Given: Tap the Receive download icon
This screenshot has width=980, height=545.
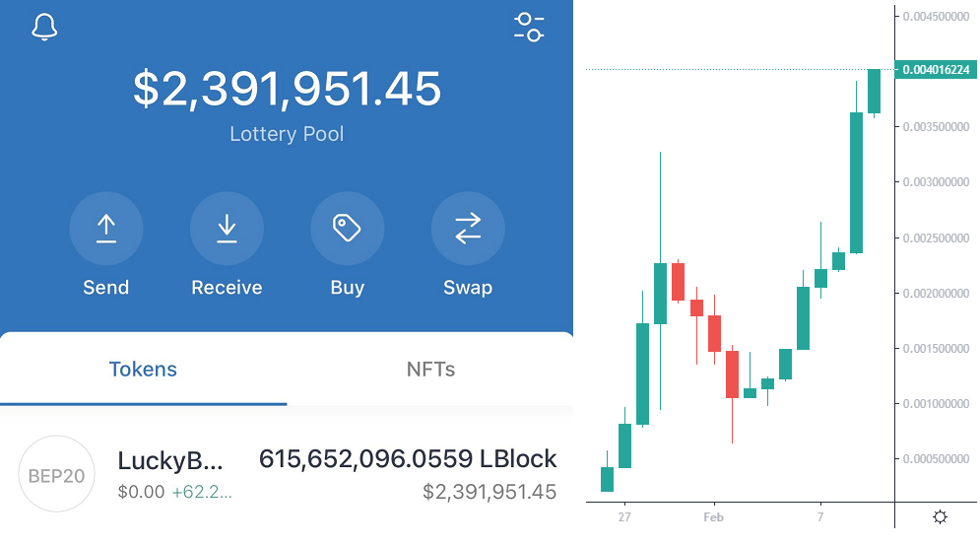Looking at the screenshot, I should (x=227, y=229).
